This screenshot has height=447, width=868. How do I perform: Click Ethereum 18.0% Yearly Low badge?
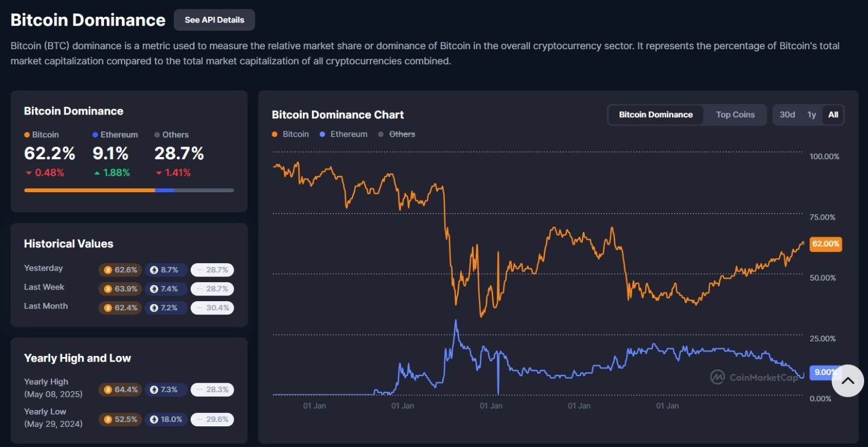(x=166, y=419)
